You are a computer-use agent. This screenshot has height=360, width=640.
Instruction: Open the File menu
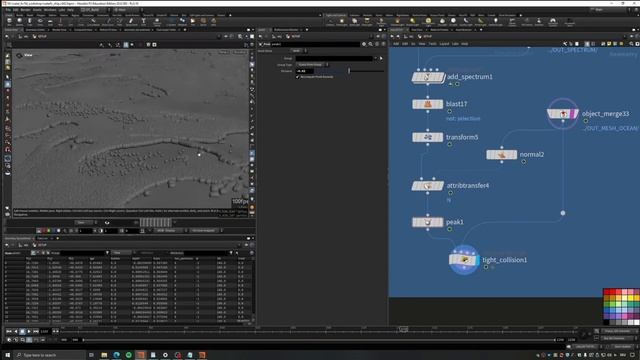click(7, 9)
